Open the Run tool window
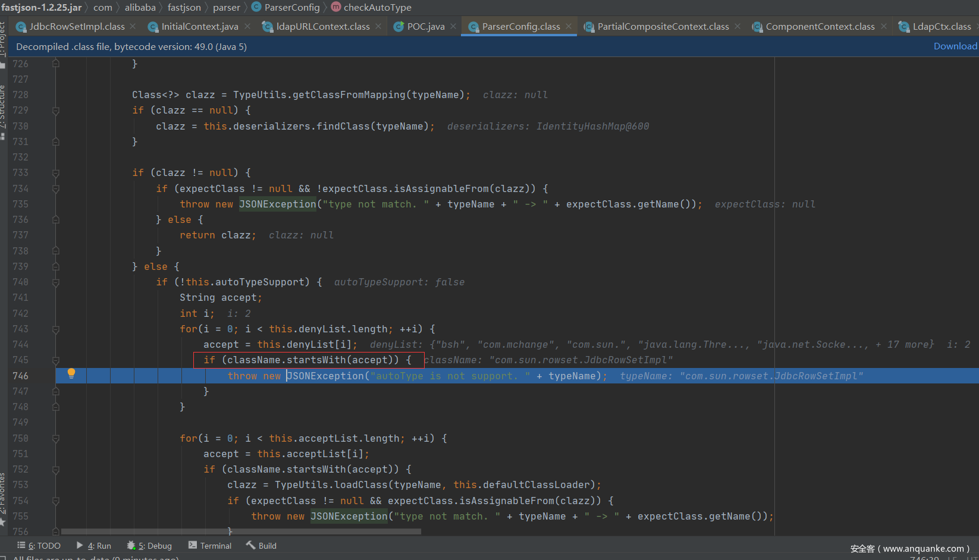Viewport: 979px width, 560px height. (94, 546)
